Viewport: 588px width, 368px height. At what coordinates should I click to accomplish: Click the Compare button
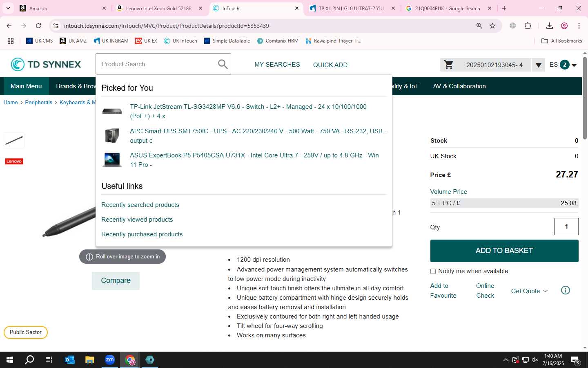pyautogui.click(x=116, y=280)
